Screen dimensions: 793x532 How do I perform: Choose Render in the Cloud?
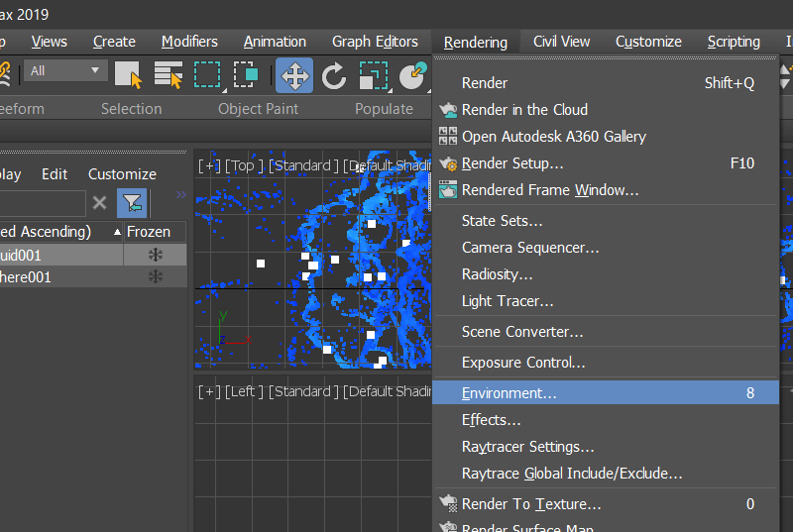(x=606, y=110)
